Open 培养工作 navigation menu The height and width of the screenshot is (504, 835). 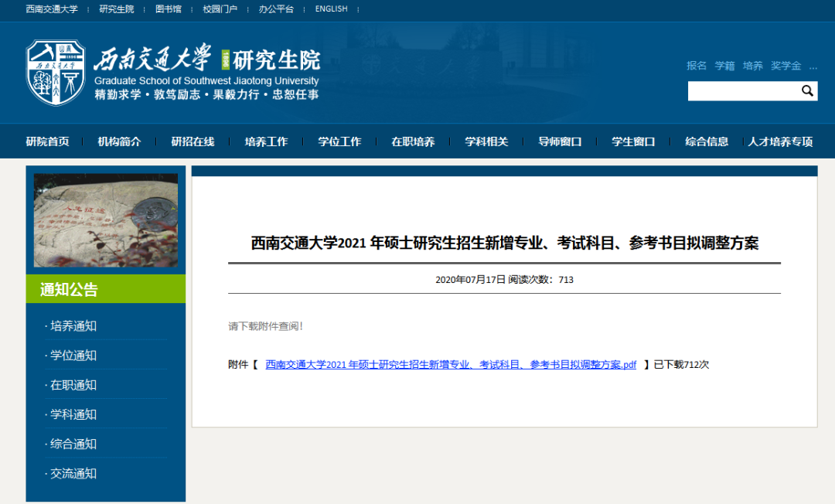[266, 141]
